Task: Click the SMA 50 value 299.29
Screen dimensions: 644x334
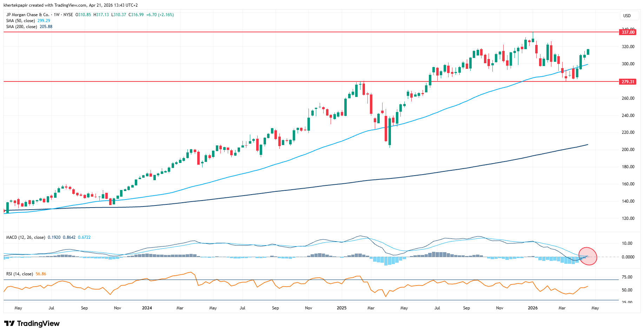Action: pyautogui.click(x=44, y=21)
